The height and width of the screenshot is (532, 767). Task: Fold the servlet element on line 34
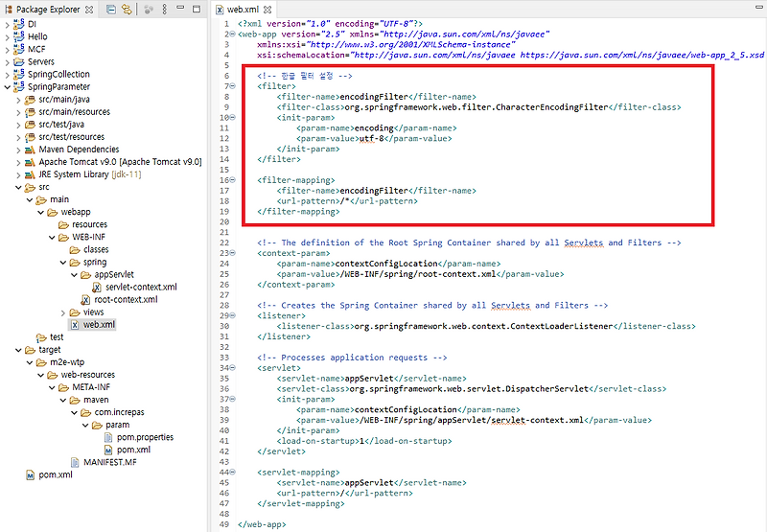pos(233,368)
